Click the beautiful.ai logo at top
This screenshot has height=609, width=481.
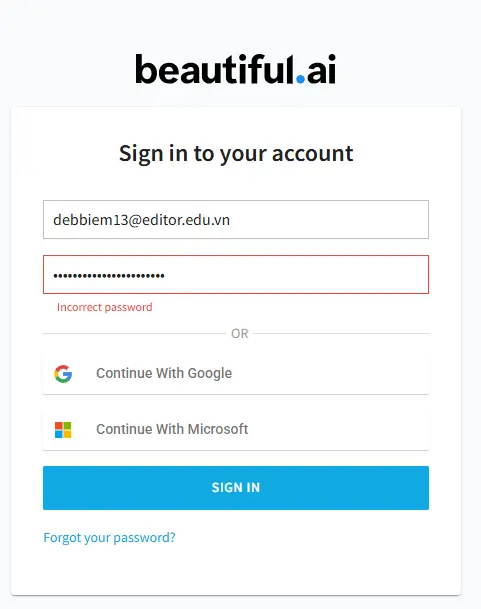coord(235,69)
